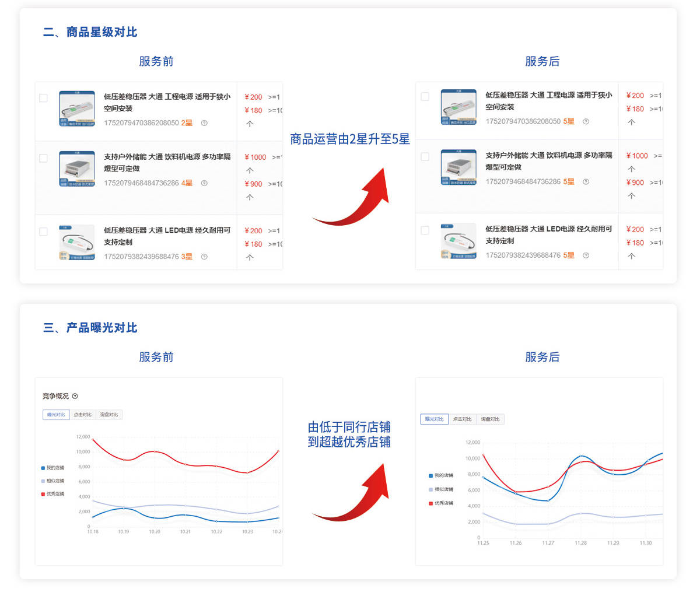Click help icon next to first 5星 rating in 服务后
The width and height of the screenshot is (700, 592).
[x=586, y=121]
